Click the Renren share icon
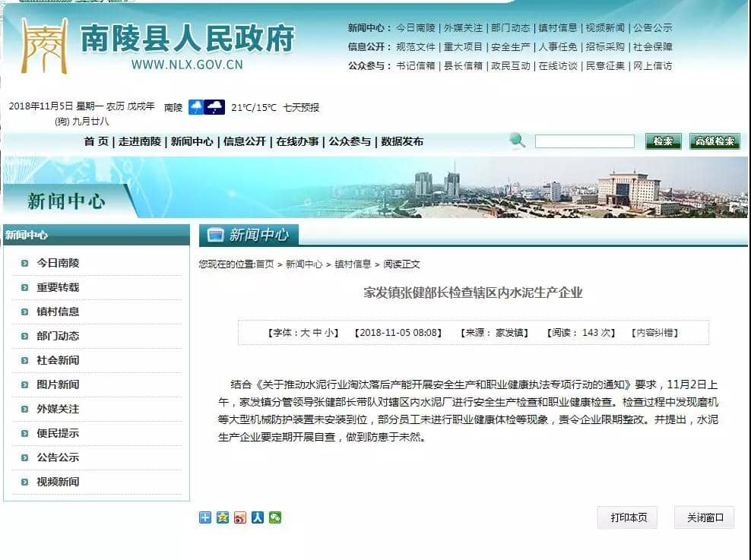The height and width of the screenshot is (560, 751). tap(258, 517)
